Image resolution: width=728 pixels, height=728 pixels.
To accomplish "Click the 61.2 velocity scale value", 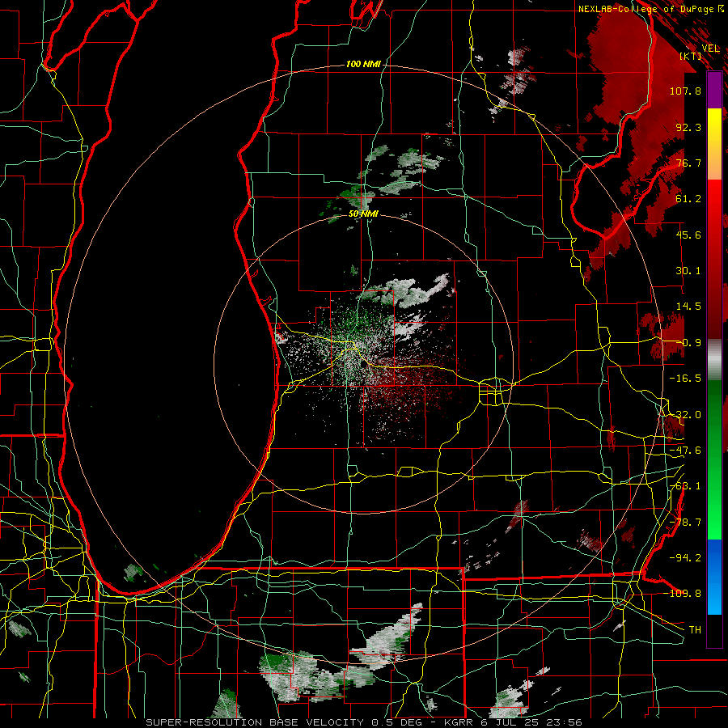I will point(688,199).
